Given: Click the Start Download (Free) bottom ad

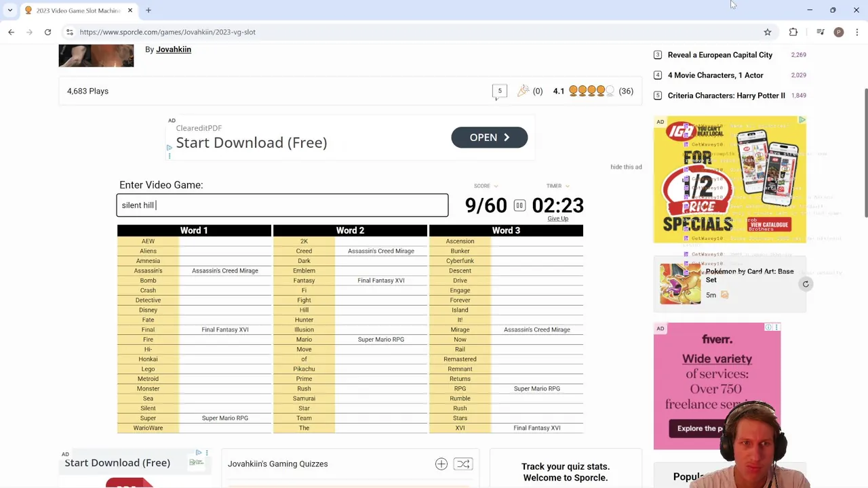Looking at the screenshot, I should tap(117, 463).
